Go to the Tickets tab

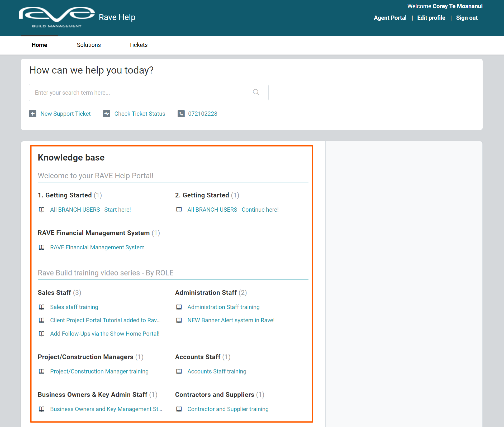pyautogui.click(x=138, y=45)
